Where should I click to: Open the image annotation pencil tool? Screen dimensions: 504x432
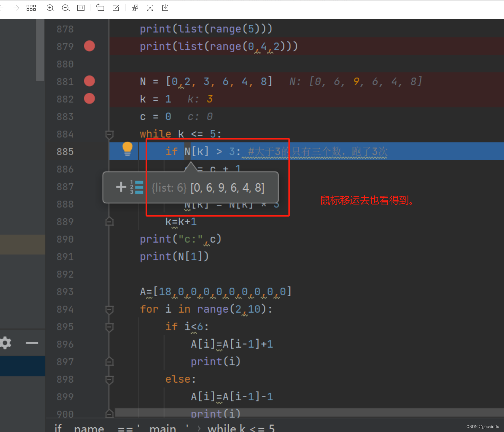tap(116, 8)
